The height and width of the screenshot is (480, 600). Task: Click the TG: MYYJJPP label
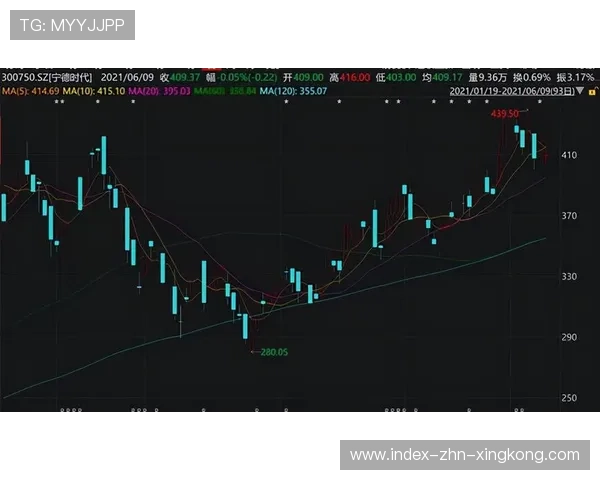[72, 25]
